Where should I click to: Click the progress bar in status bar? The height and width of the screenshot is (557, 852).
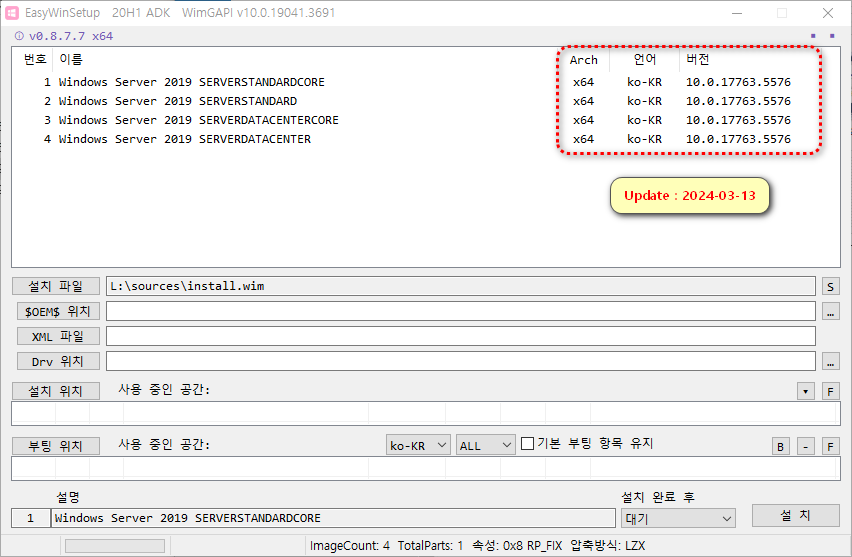(x=115, y=546)
